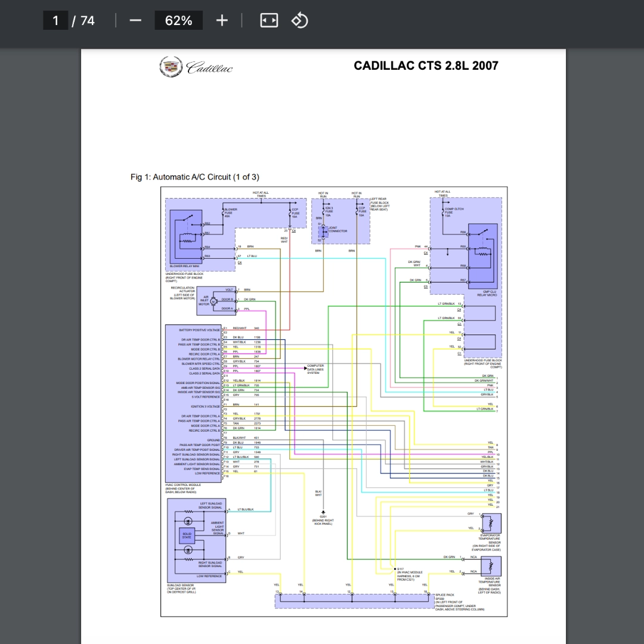Click the 'RECIRCULATION ACTUATOR' label
Image resolution: width=644 pixels, height=644 pixels.
click(x=182, y=290)
